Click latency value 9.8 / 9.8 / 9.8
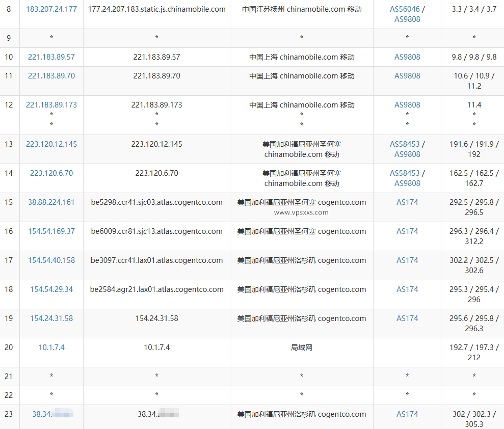 coord(474,57)
